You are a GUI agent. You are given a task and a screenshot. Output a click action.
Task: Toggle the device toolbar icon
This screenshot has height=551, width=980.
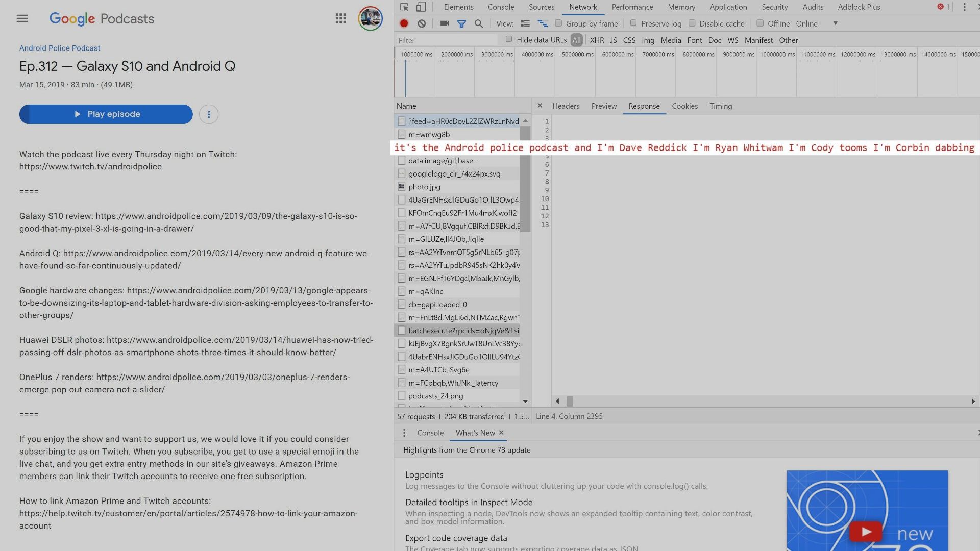coord(421,7)
